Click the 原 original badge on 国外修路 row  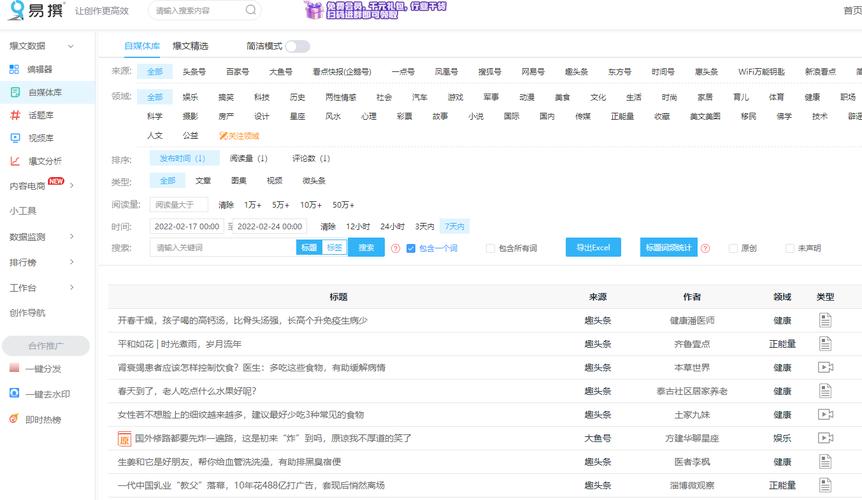coord(124,438)
